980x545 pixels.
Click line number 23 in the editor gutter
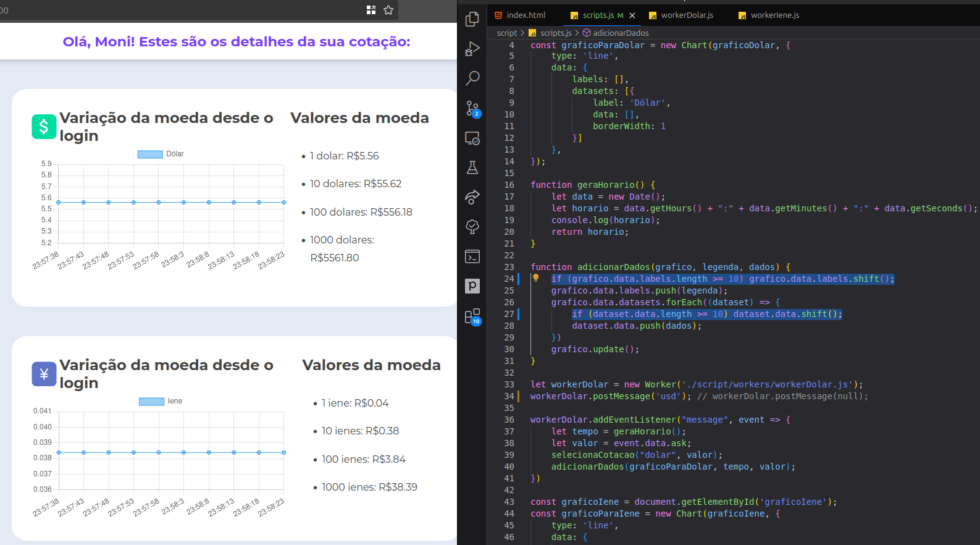tap(509, 267)
